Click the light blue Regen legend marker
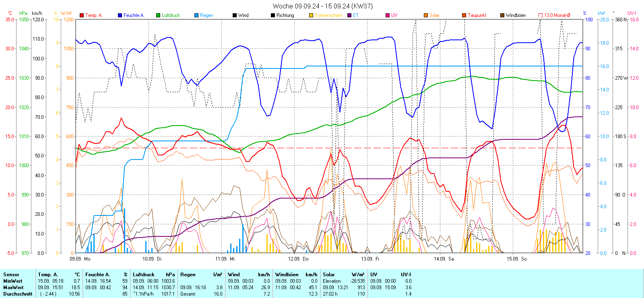 coord(196,15)
